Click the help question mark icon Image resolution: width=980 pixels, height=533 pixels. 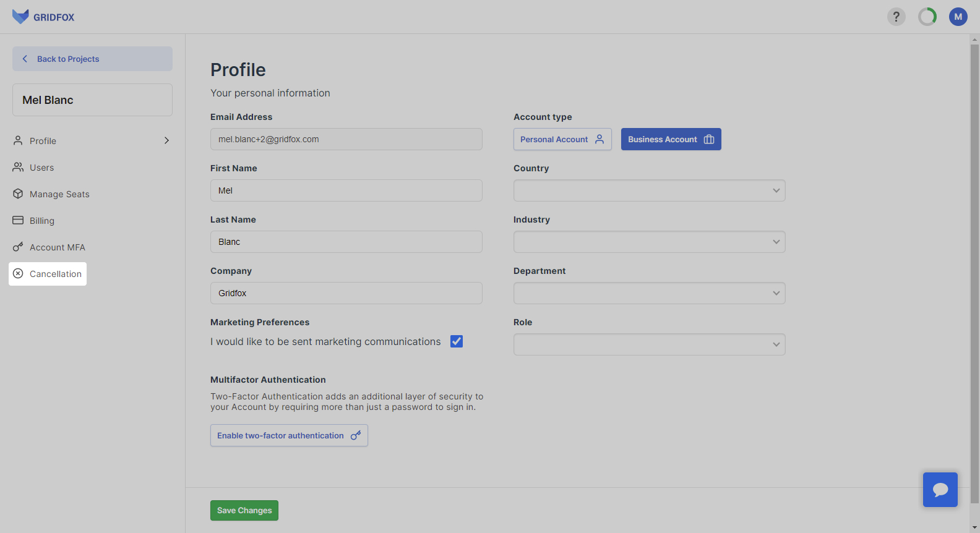point(896,17)
